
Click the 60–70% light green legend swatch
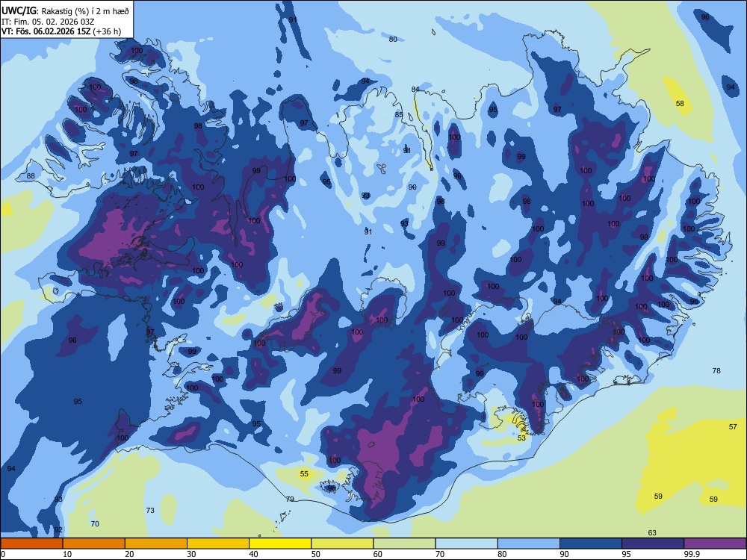point(404,544)
